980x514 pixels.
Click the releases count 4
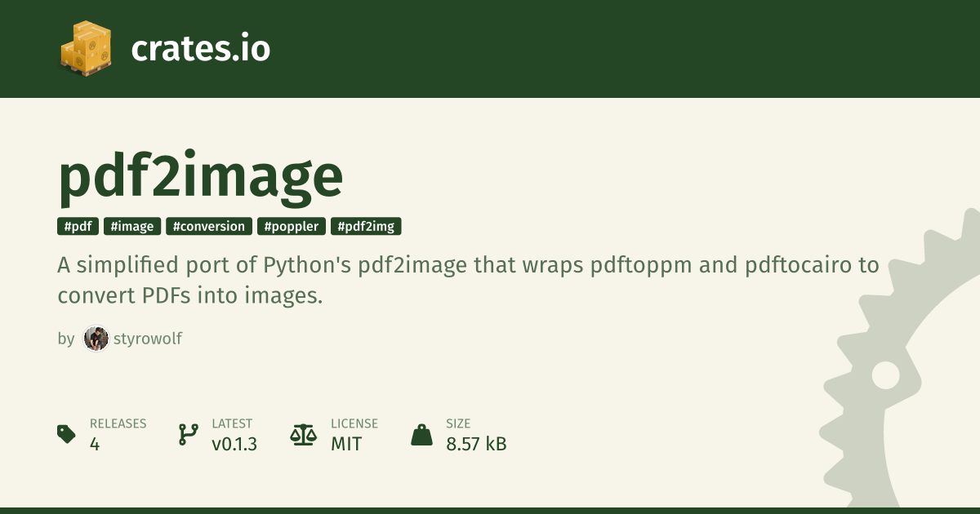95,444
